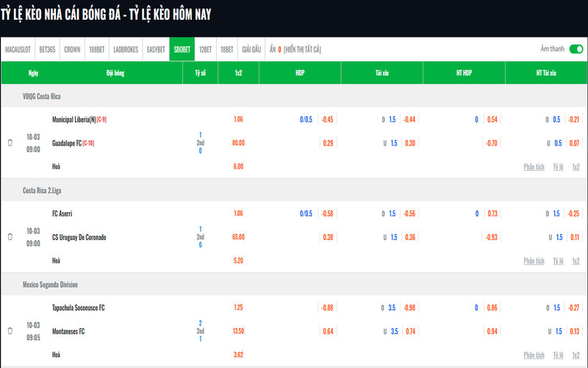Switch to the 188BET tab

click(97, 49)
